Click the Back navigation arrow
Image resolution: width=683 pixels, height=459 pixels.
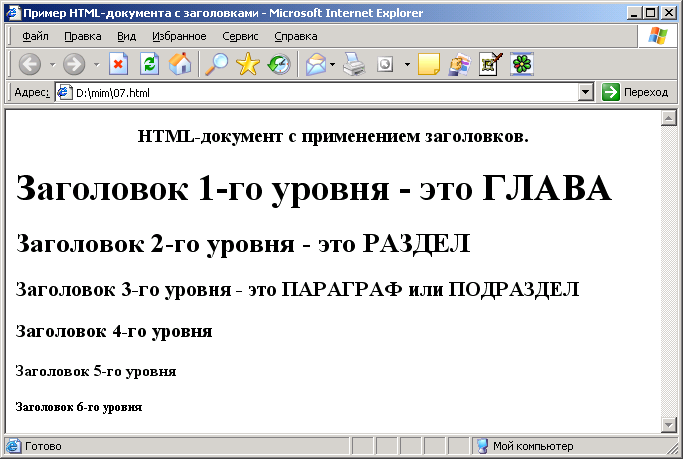point(30,64)
